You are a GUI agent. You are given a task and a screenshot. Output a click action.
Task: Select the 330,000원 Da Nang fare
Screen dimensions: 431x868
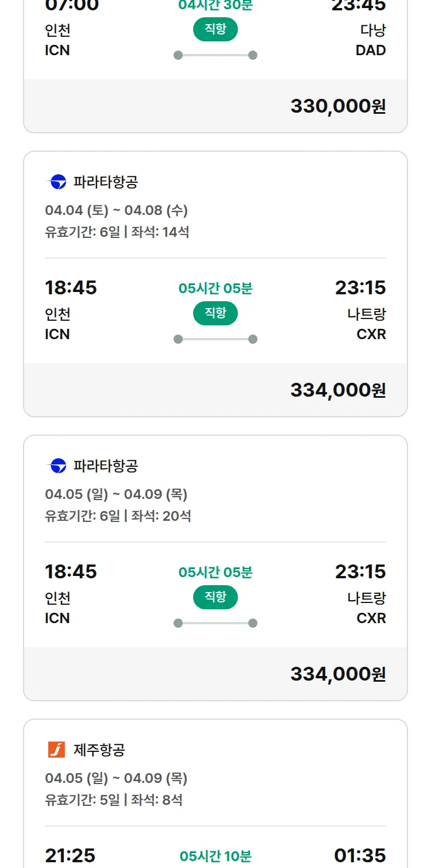point(338,106)
